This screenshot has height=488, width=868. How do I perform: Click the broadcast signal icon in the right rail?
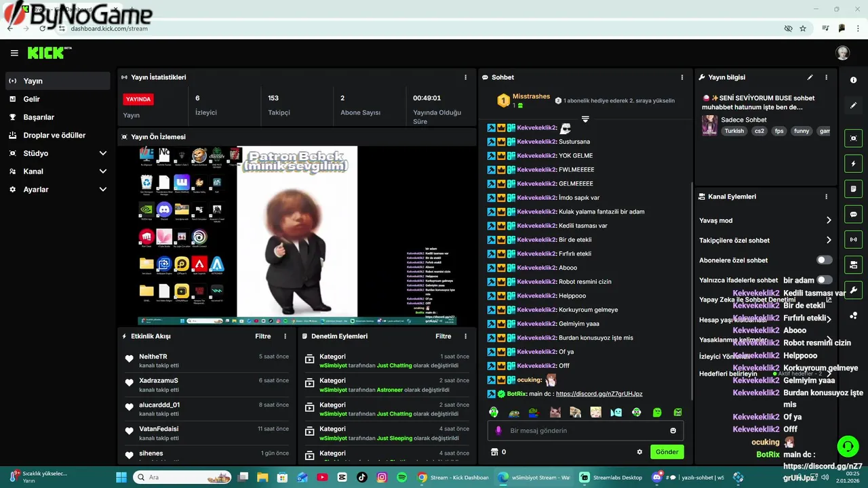tap(853, 239)
